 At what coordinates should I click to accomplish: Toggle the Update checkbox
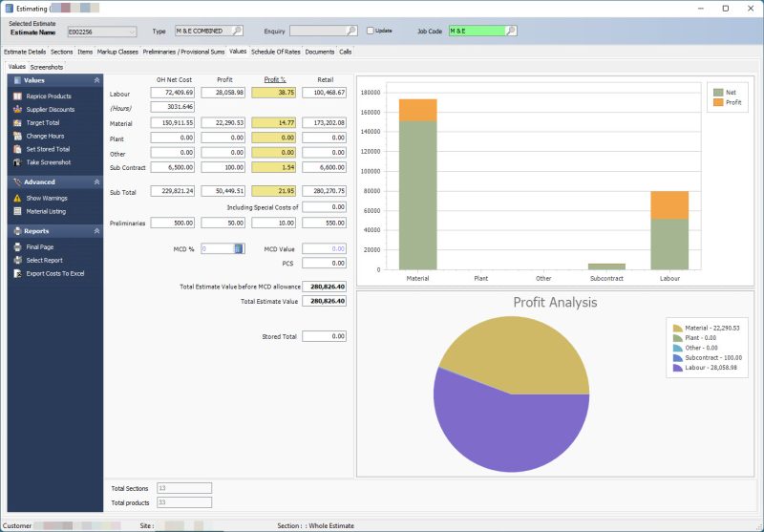point(371,31)
